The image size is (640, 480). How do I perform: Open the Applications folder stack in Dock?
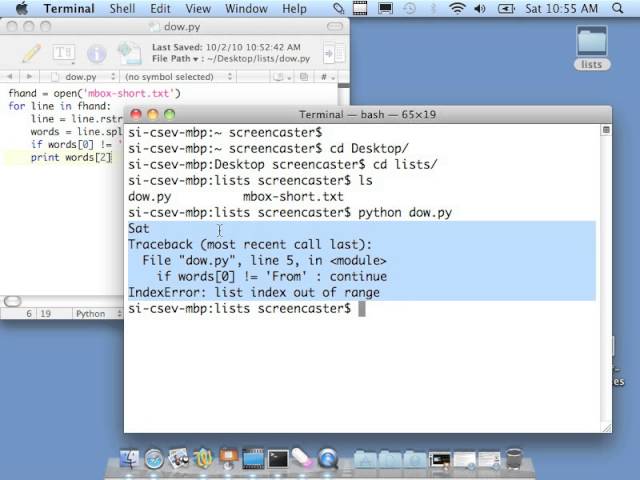(365, 460)
